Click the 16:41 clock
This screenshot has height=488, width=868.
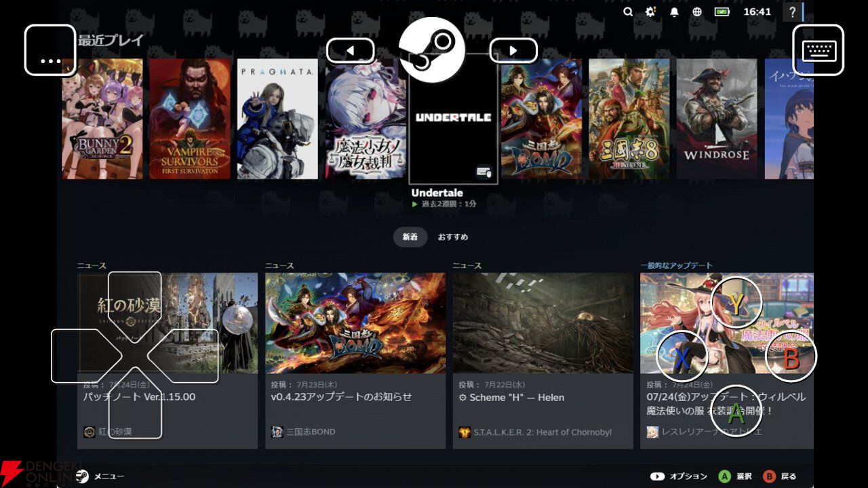point(757,12)
